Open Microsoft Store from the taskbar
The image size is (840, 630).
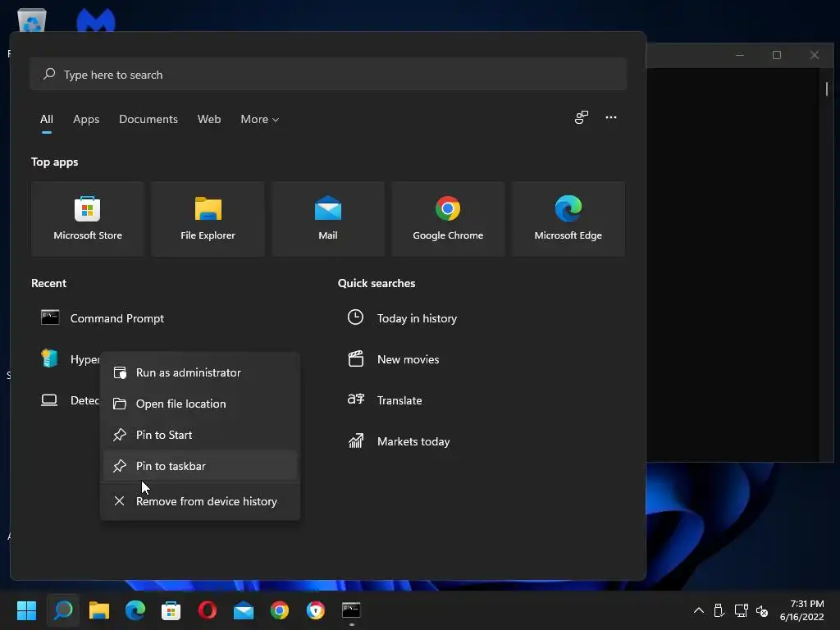pyautogui.click(x=171, y=610)
